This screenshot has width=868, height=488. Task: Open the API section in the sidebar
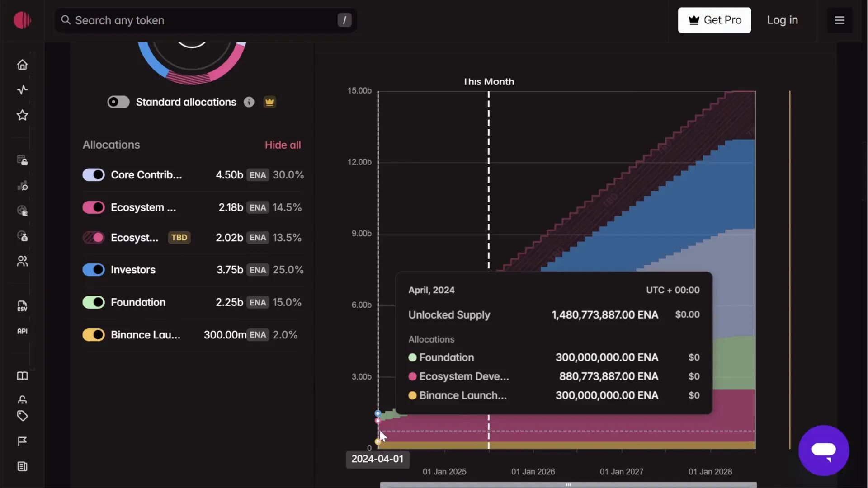click(x=22, y=330)
